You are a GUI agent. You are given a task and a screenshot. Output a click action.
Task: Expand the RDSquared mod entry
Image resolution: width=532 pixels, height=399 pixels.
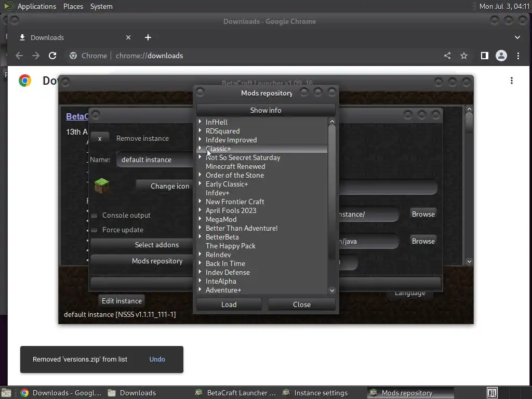click(x=200, y=130)
